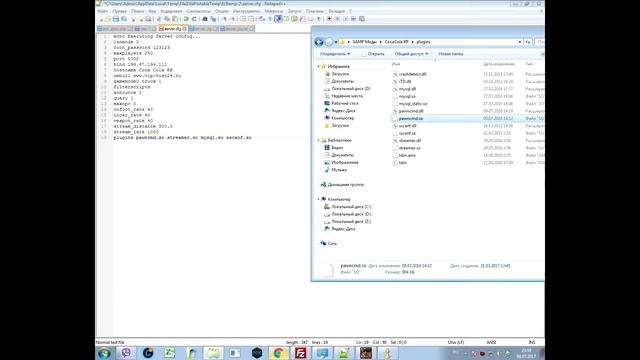Screen dimensions: 640x360
Task: Go back in the Explorer window
Action: 319,42
